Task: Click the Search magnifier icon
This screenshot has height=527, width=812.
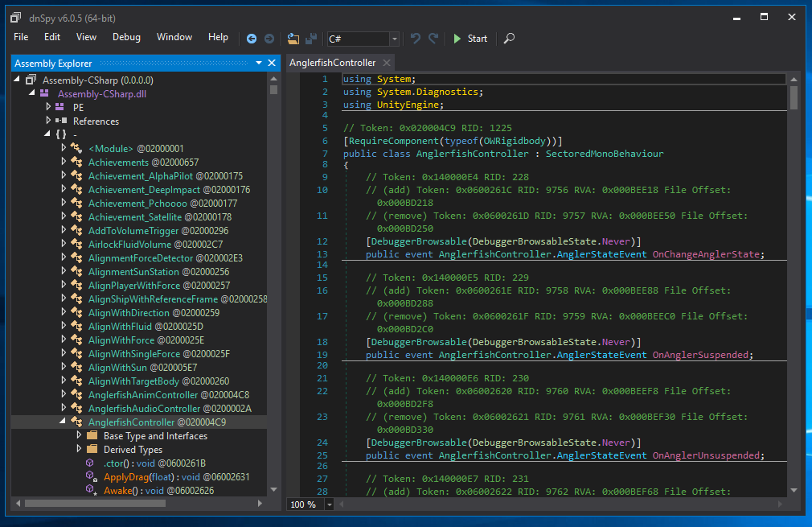Action: point(509,38)
